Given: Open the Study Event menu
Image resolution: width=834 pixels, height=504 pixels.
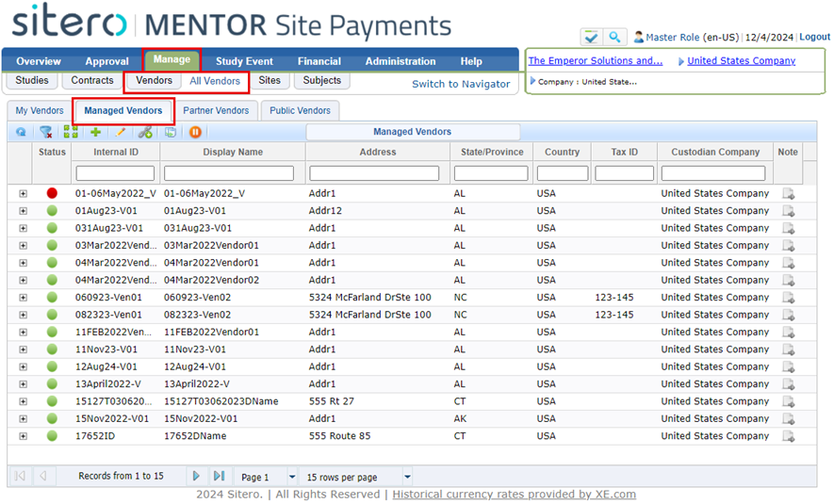Looking at the screenshot, I should 244,61.
